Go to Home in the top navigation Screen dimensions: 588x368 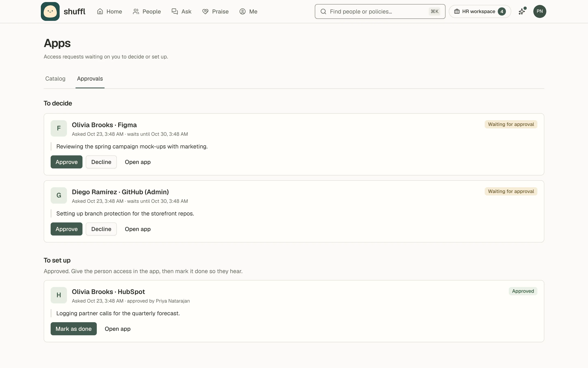(109, 11)
